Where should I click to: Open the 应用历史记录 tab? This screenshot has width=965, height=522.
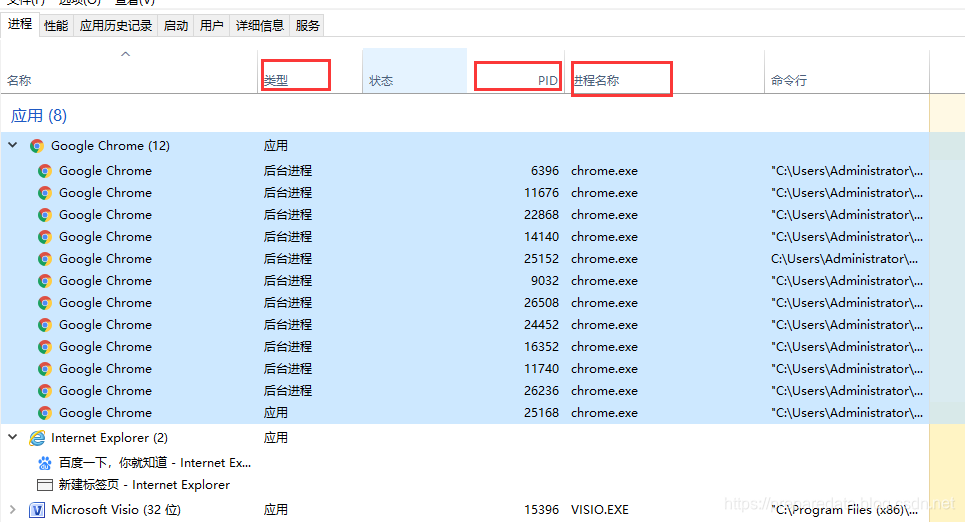point(116,25)
